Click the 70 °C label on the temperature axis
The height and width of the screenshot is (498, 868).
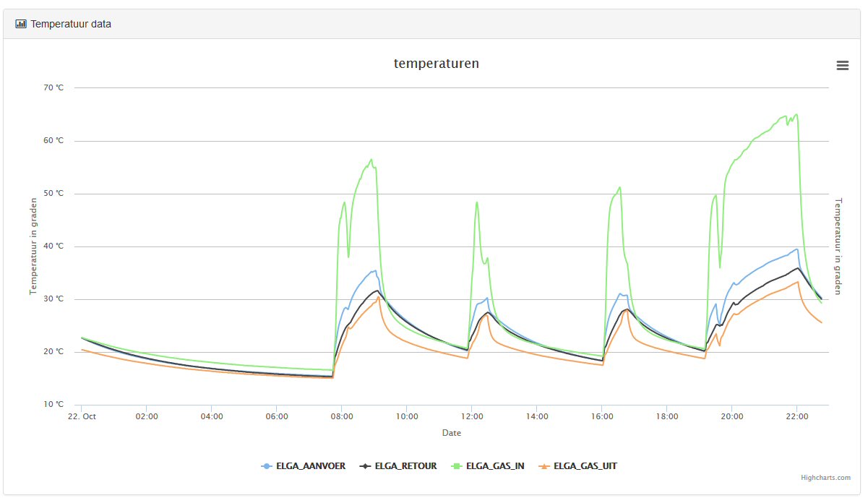(53, 88)
